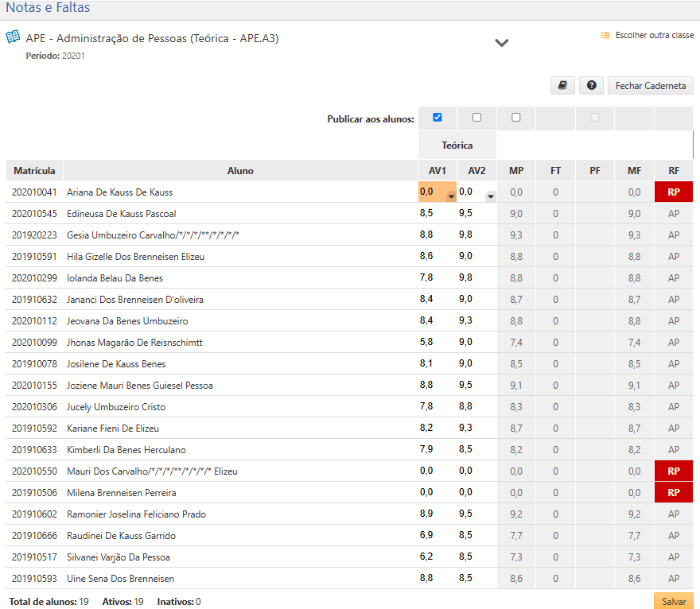Click the open book class icon
The height and width of the screenshot is (609, 700).
tap(13, 37)
